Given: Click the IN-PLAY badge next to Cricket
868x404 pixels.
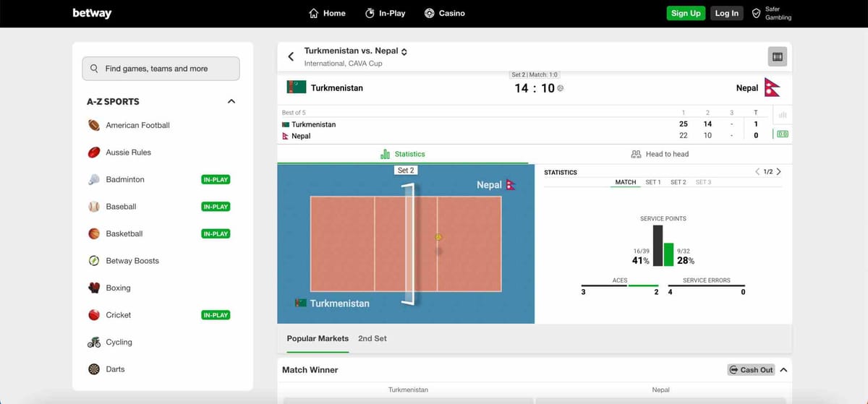Looking at the screenshot, I should coord(216,315).
